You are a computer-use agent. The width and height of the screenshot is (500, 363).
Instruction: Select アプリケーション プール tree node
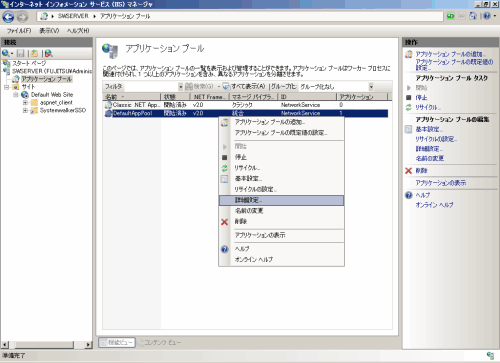(x=47, y=79)
